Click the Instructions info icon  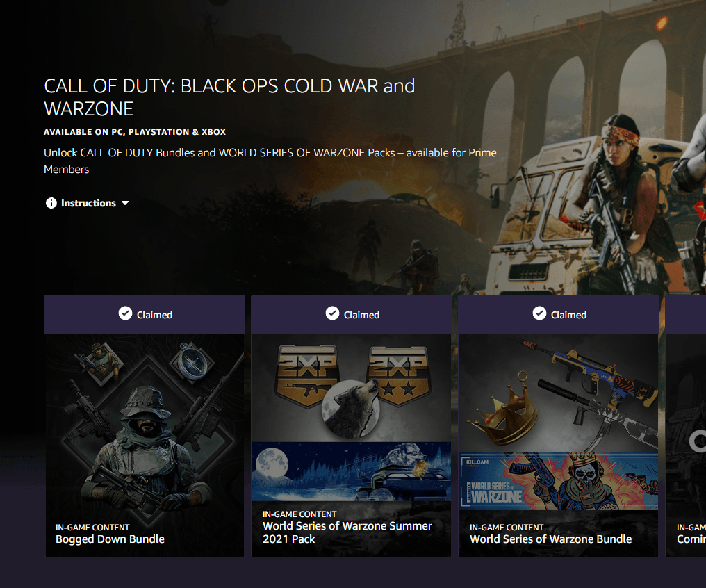point(51,203)
